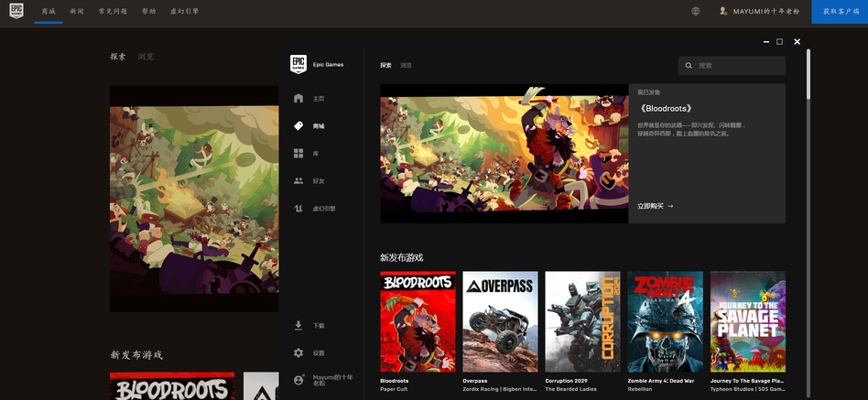Open the MAYUMI的十年老粉 account menu
The width and height of the screenshot is (868, 400).
click(x=766, y=11)
